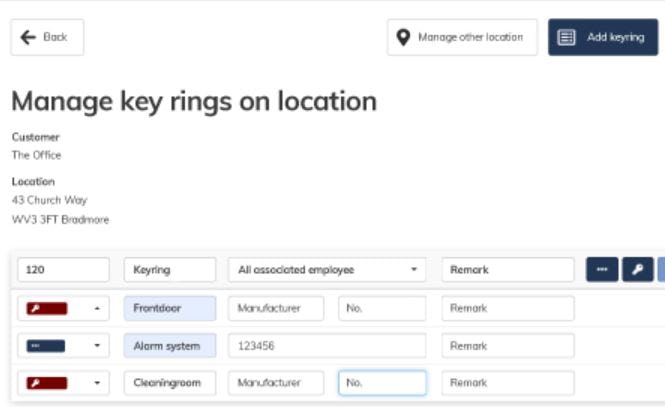Viewport: 665px width, 407px height.
Task: Click the Alarm system name field
Action: [169, 346]
